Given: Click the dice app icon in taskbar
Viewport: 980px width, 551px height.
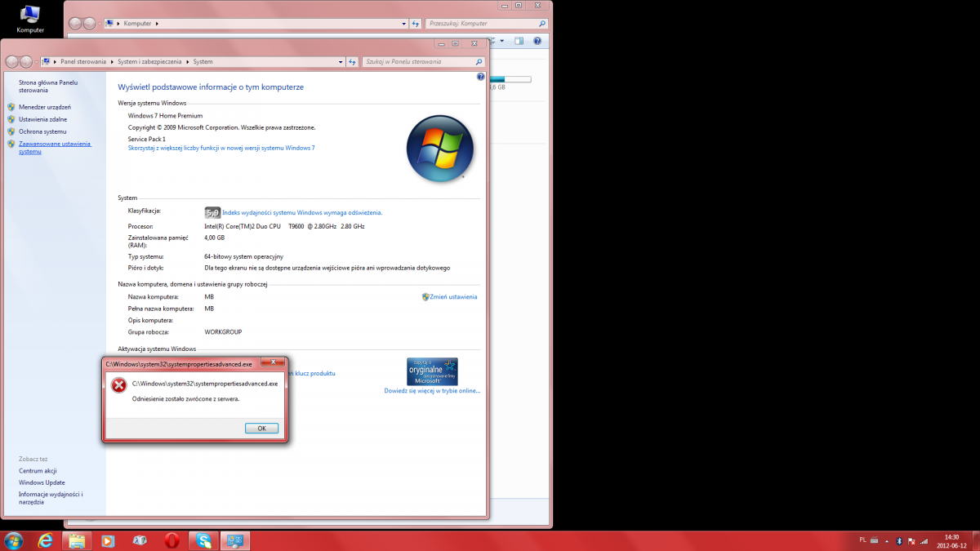Looking at the screenshot, I should (x=140, y=540).
